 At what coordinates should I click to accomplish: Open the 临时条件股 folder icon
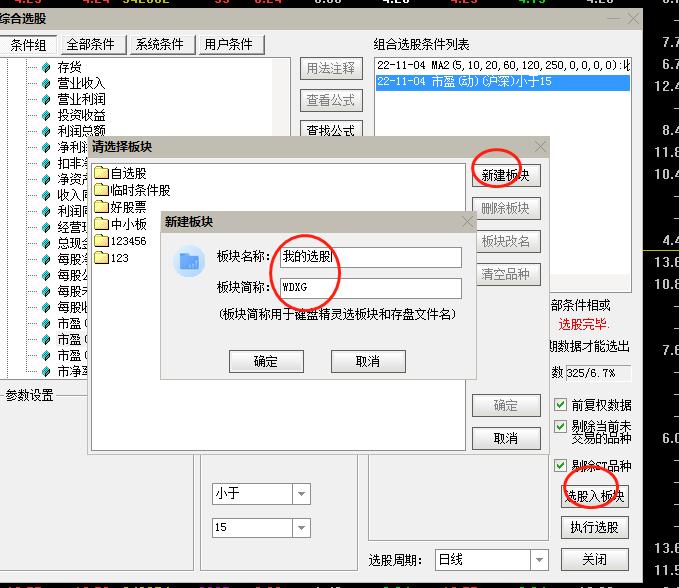101,190
